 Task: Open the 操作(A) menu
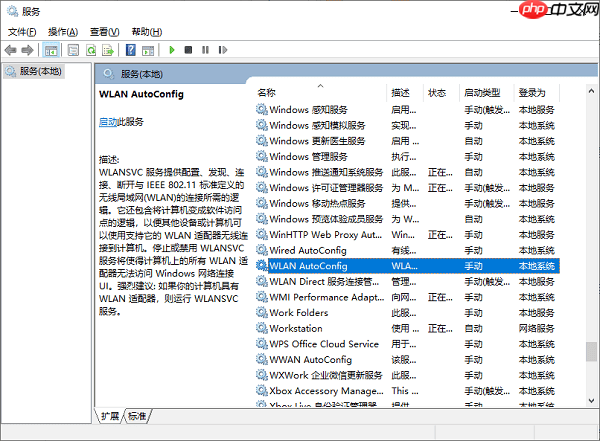[x=64, y=32]
